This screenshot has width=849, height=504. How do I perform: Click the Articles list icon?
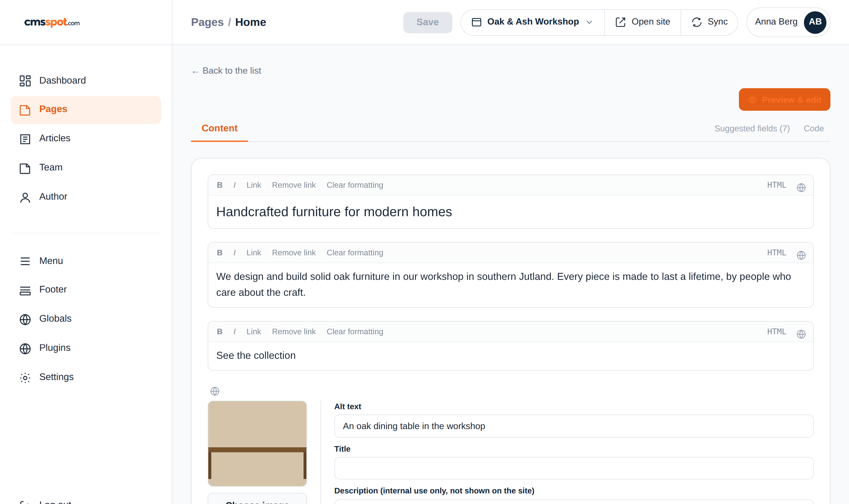tap(25, 139)
